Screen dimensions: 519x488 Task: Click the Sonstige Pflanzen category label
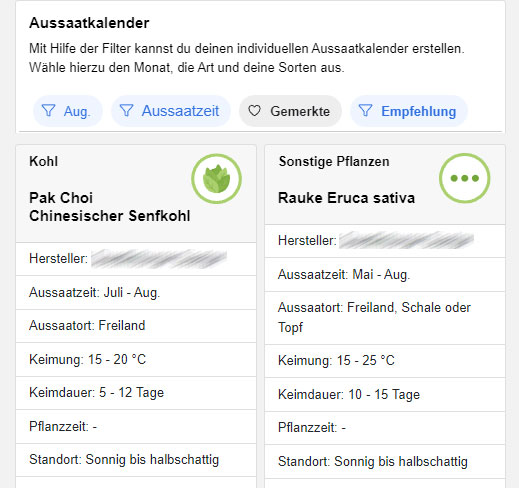tap(334, 161)
